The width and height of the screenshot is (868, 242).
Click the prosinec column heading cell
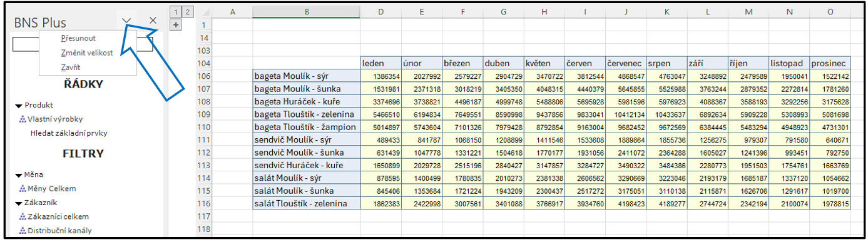pos(830,64)
